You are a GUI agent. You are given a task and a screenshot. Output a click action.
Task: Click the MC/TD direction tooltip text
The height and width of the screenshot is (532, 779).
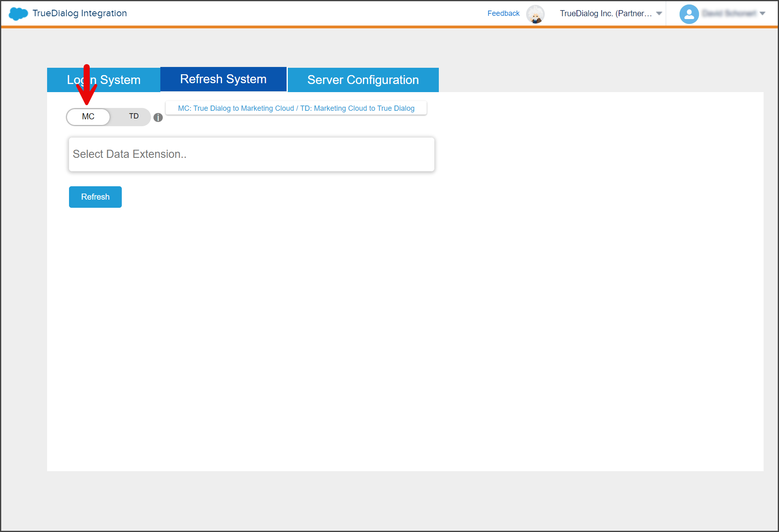296,108
